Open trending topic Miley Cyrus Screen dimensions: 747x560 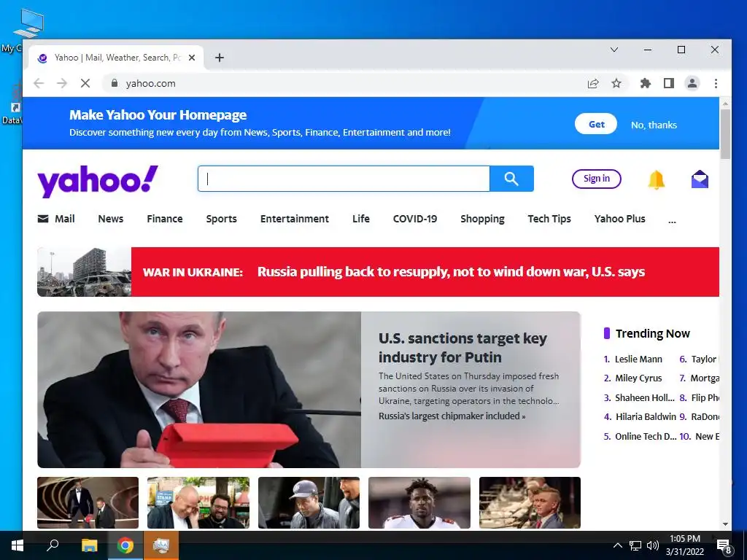click(638, 378)
